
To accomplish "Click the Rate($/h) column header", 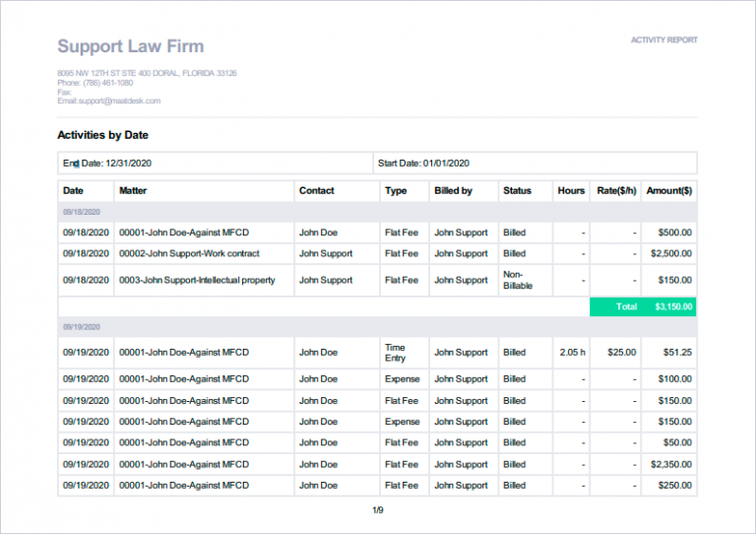I will [616, 190].
